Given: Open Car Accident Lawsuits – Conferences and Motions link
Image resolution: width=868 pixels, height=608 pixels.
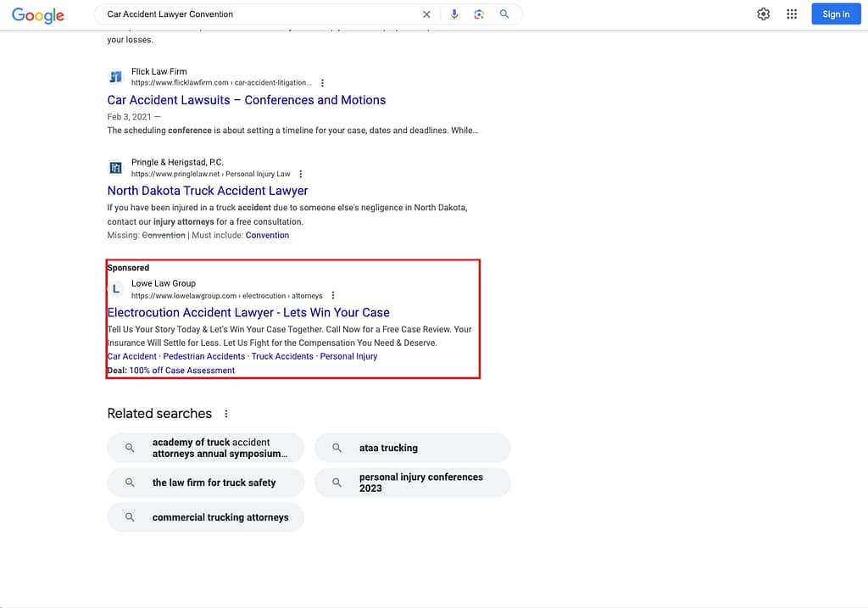Looking at the screenshot, I should [247, 100].
